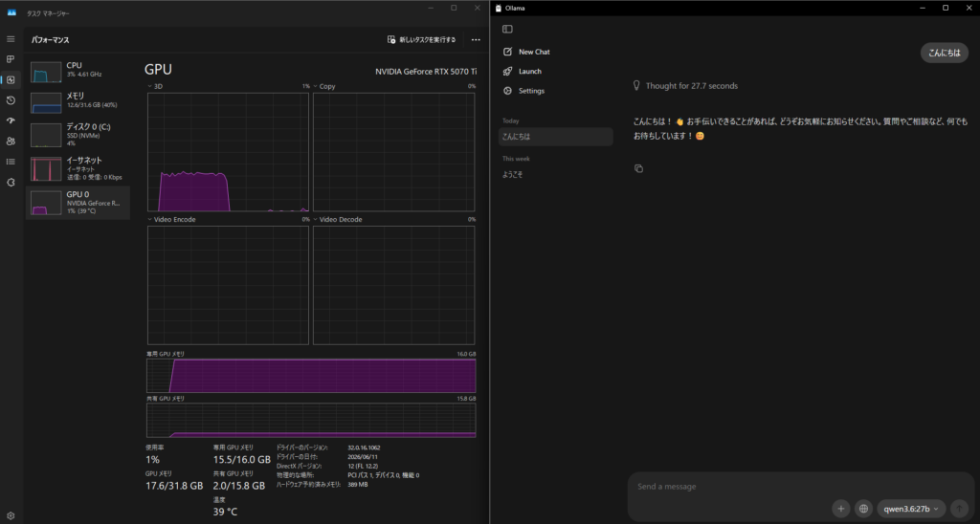Focus the Send a message input
This screenshot has width=980, height=524.
coord(800,487)
